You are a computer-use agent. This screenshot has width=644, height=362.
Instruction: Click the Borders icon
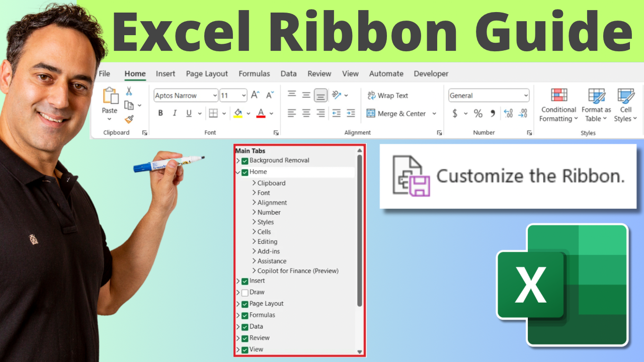(x=213, y=113)
